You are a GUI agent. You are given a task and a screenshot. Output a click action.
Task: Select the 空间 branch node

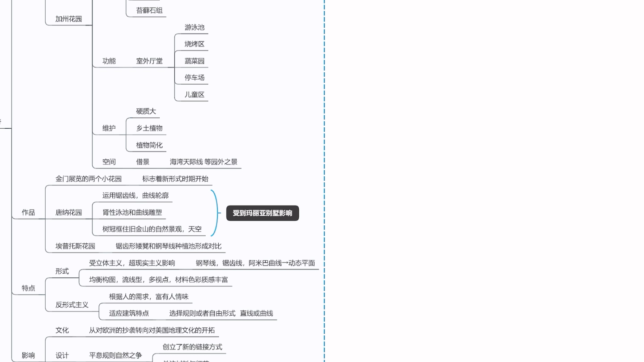(x=109, y=162)
